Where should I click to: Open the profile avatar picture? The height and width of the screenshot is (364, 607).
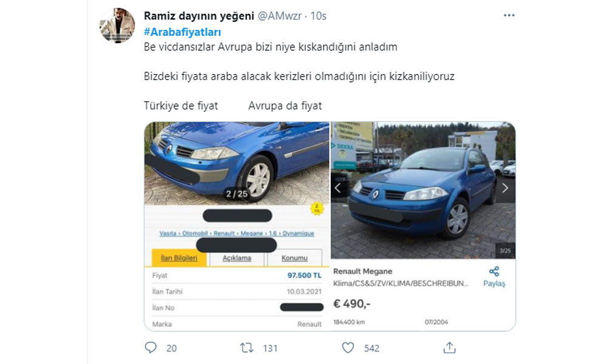117,25
